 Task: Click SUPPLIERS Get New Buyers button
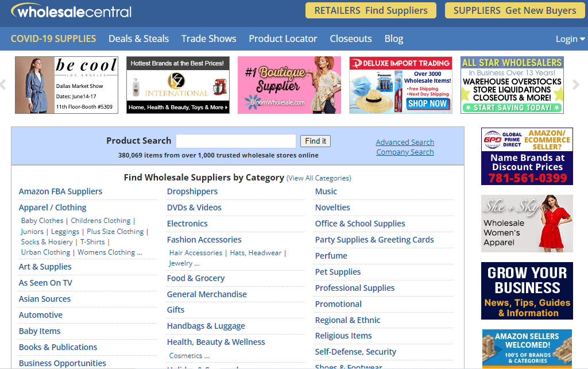click(x=515, y=10)
